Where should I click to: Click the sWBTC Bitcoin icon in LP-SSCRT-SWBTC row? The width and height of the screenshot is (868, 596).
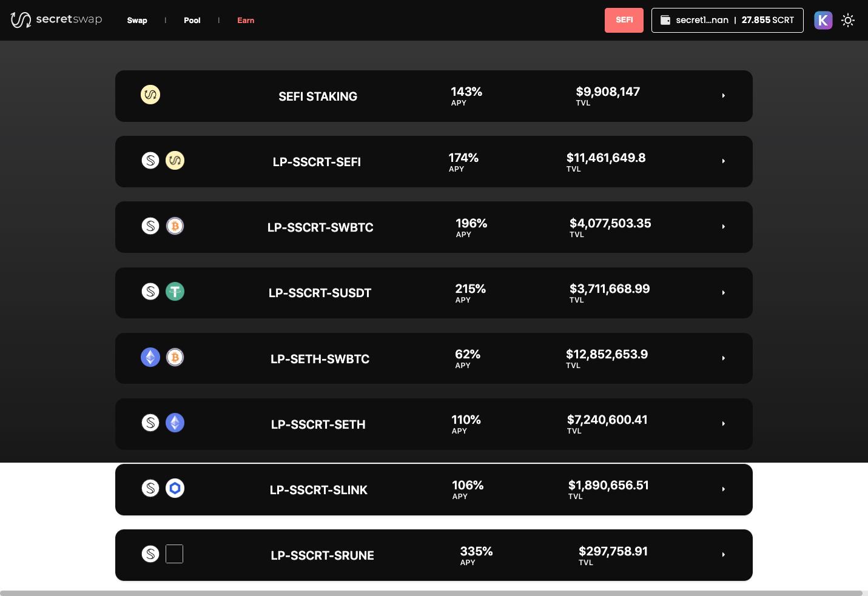tap(175, 226)
